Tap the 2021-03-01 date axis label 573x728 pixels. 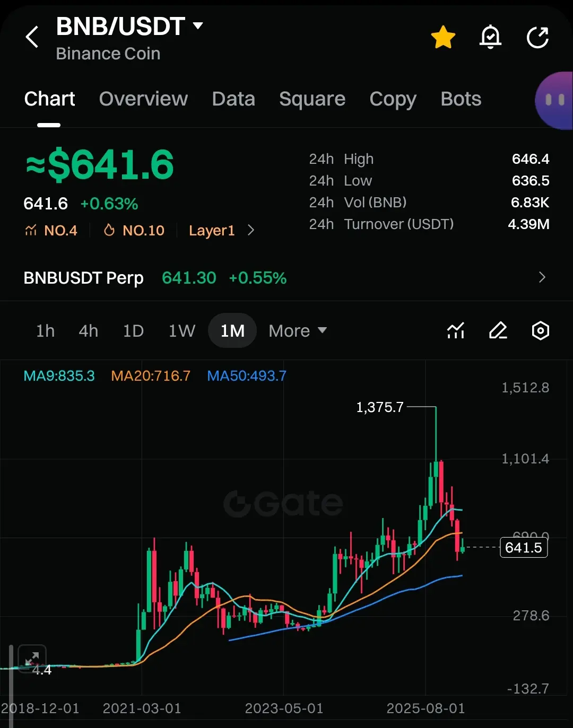pyautogui.click(x=142, y=708)
